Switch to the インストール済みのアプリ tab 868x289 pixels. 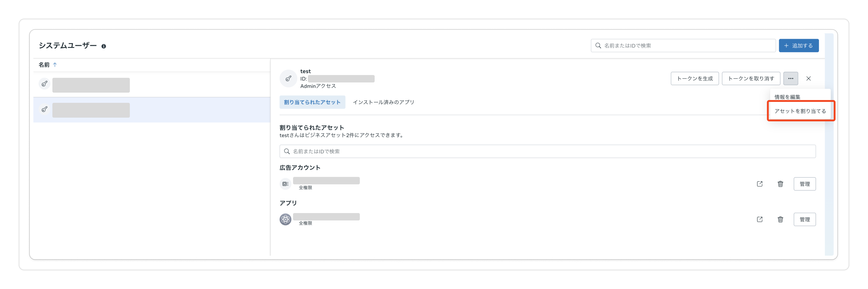(x=383, y=102)
